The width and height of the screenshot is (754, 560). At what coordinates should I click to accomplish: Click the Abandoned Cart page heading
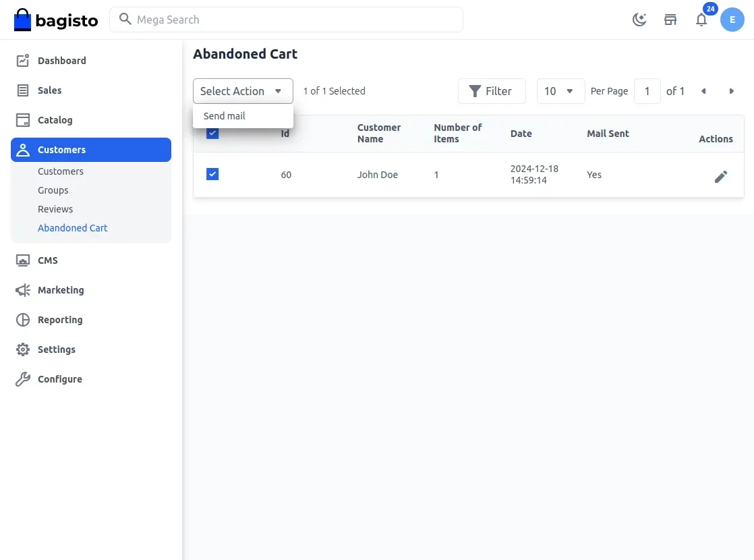pos(245,54)
